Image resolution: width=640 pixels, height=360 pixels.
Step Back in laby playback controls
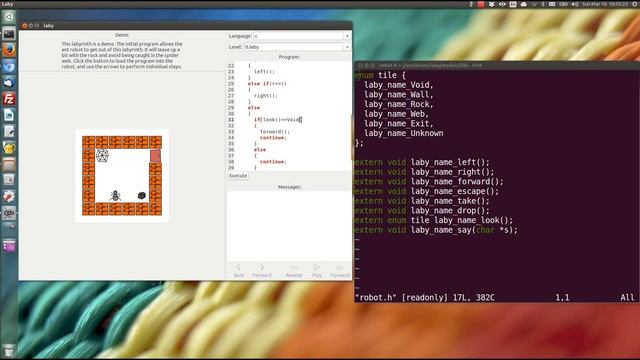tap(239, 271)
